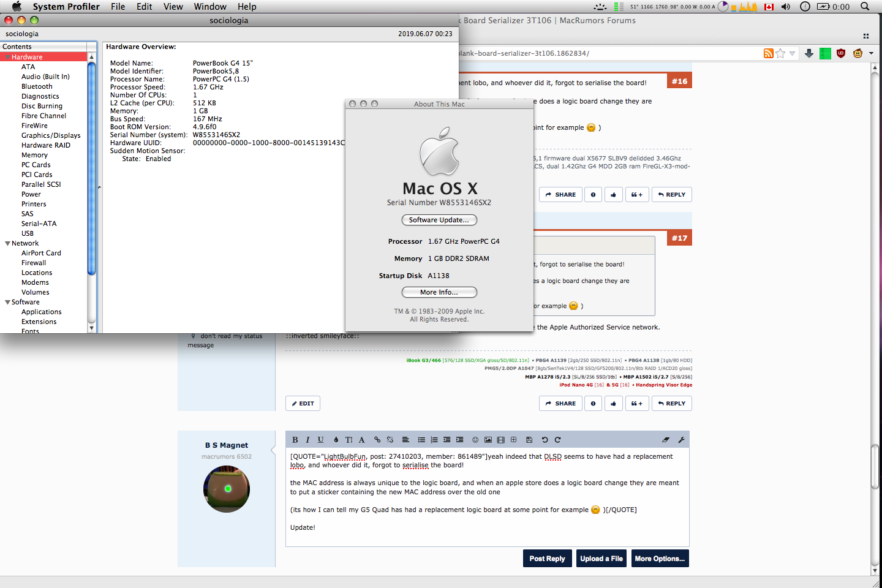This screenshot has width=882, height=588.
Task: Open the volume control in menu bar
Action: tap(786, 7)
